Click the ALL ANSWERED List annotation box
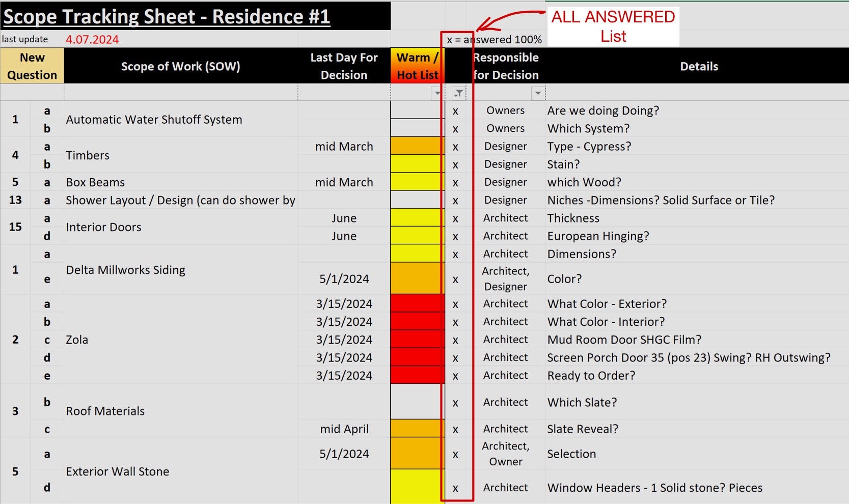Image resolution: width=849 pixels, height=504 pixels. point(613,26)
